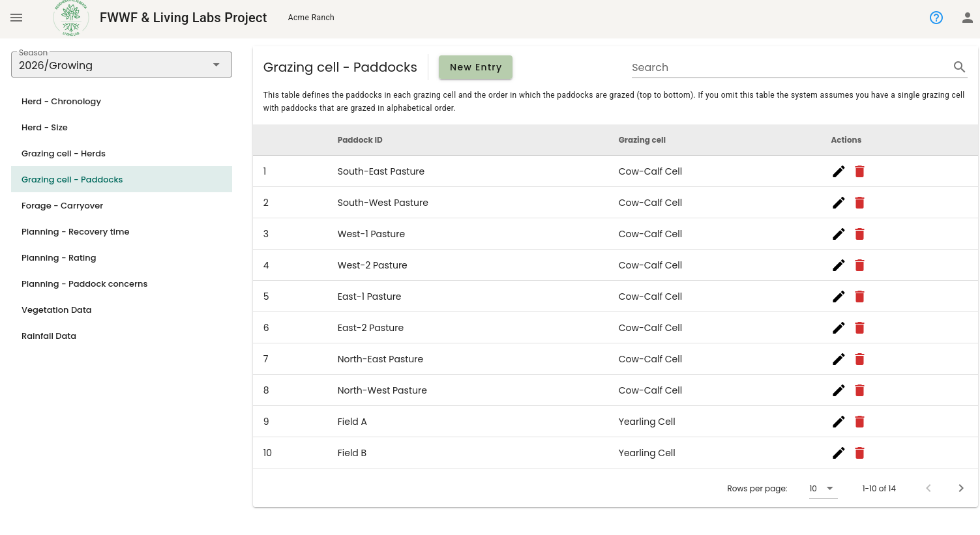The width and height of the screenshot is (980, 535).
Task: Expand the Rows per page dropdown
Action: [823, 489]
